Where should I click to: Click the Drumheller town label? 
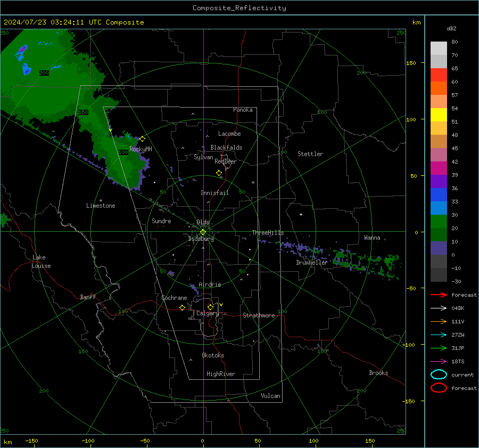[x=312, y=263]
